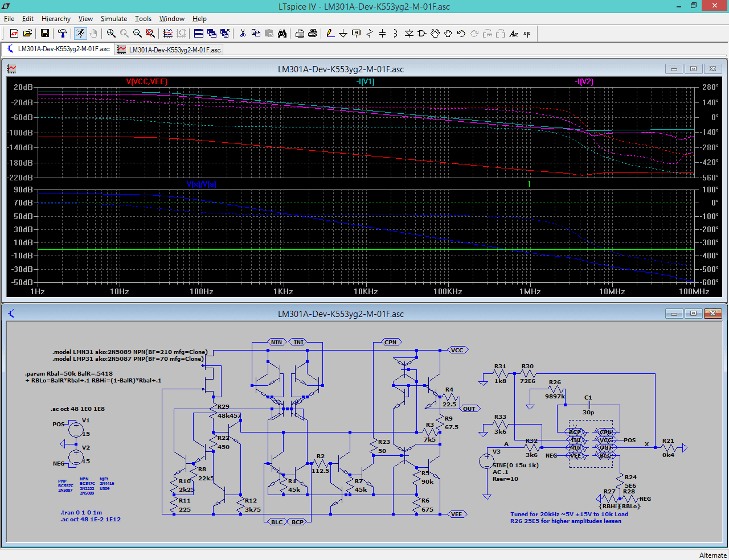The image size is (729, 560).
Task: Select the Zoom In magnifier tool
Action: [x=111, y=33]
